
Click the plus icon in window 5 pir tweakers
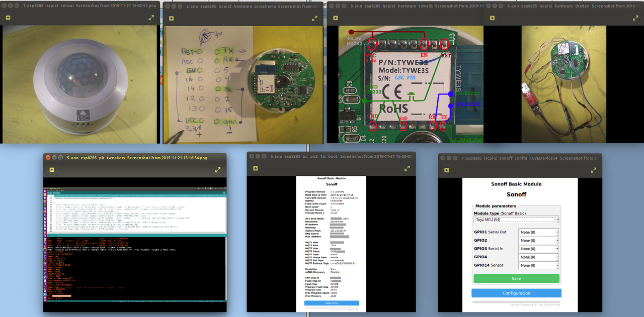(x=51, y=170)
